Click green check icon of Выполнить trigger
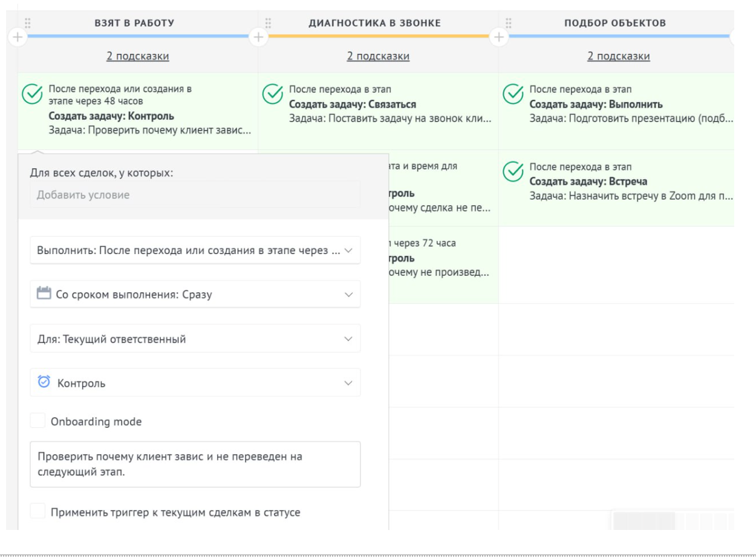Viewport: 756px width, 559px height. [513, 95]
